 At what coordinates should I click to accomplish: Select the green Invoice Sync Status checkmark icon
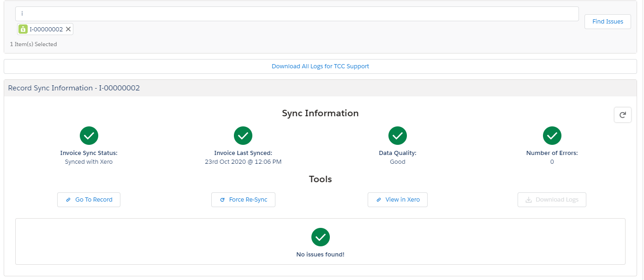(89, 135)
